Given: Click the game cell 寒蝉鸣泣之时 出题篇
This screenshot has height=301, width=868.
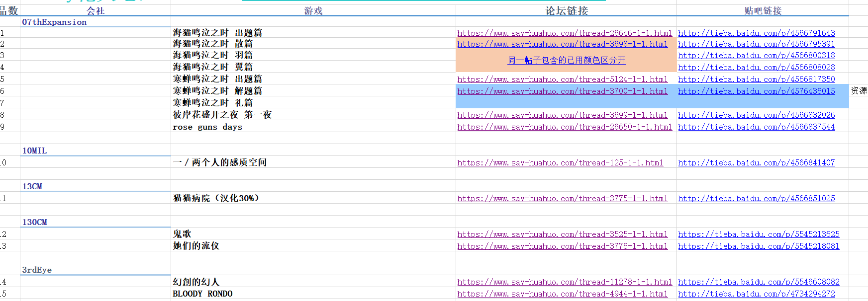Looking at the screenshot, I should [313, 79].
